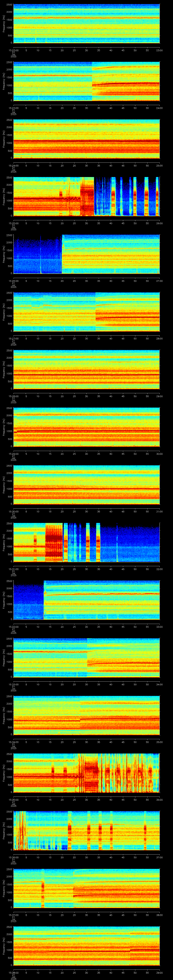Click the 15:25:00 start time label
The width and height of the screenshot is (173, 980).
pos(13,223)
